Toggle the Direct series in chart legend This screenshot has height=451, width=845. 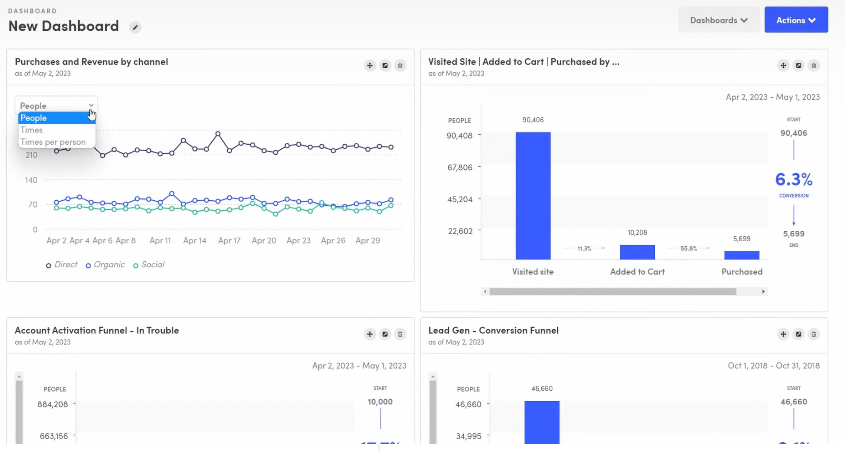point(62,265)
